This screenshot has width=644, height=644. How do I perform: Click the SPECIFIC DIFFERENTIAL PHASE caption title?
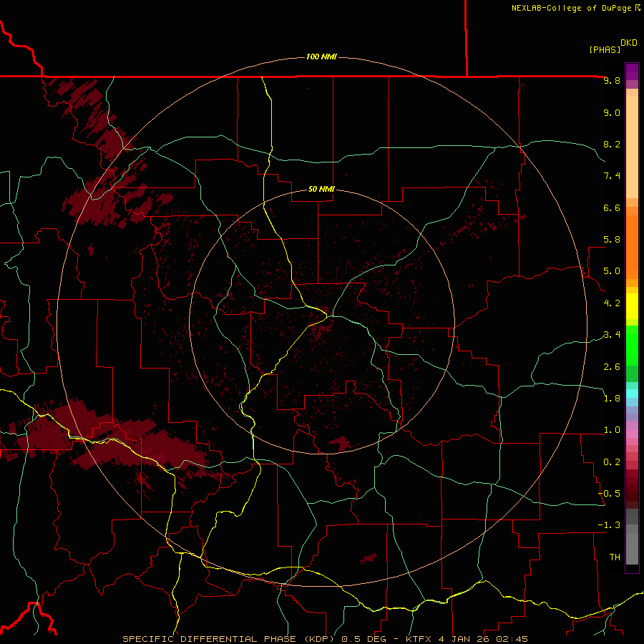point(209,639)
